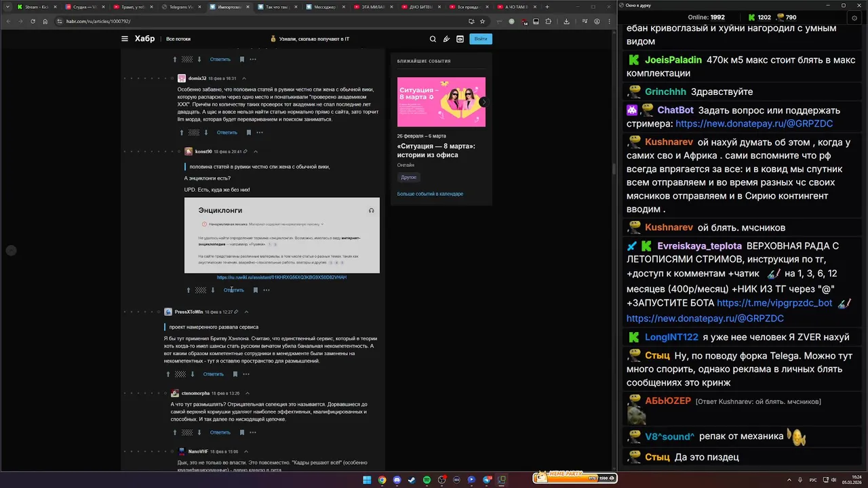
Task: Launch Steam from the taskbar
Action: tap(412, 480)
